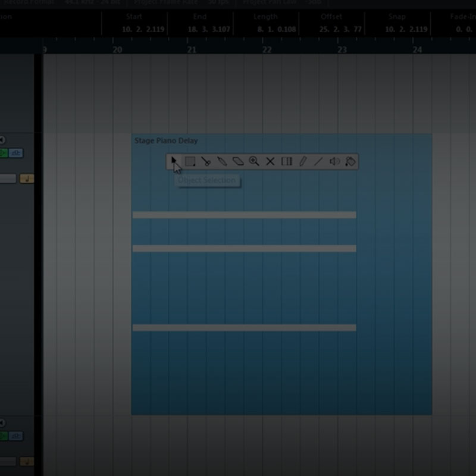Click bar 20 on the ruler

coord(117,50)
